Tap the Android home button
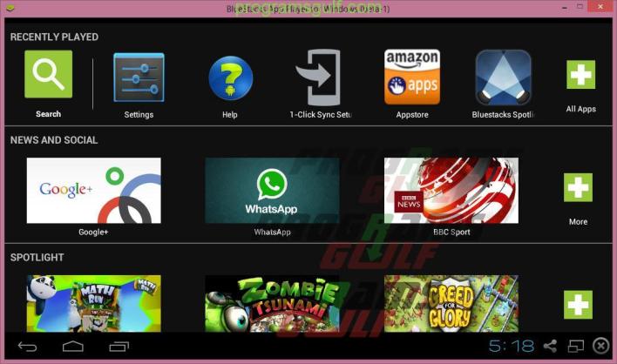The height and width of the screenshot is (364, 617). coord(73,347)
